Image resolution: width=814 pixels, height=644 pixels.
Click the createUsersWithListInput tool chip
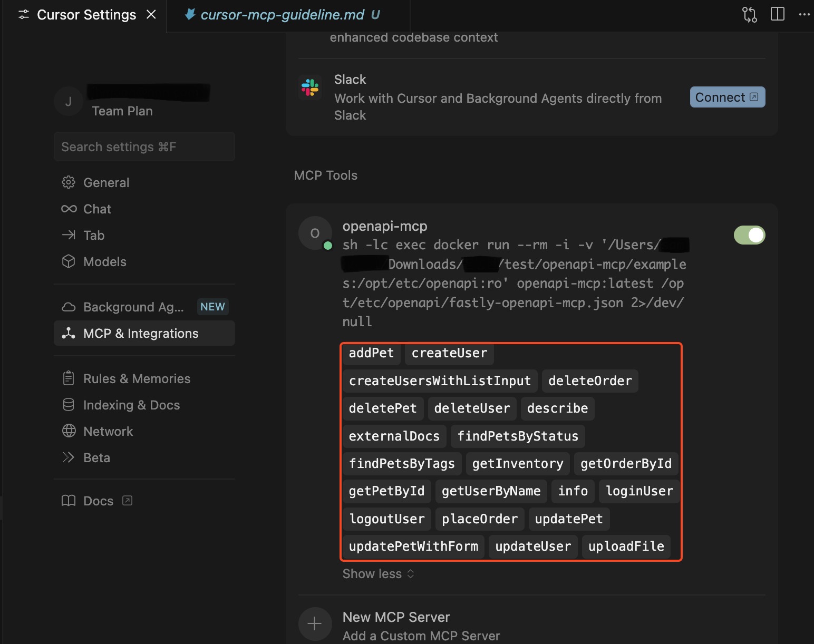click(440, 381)
